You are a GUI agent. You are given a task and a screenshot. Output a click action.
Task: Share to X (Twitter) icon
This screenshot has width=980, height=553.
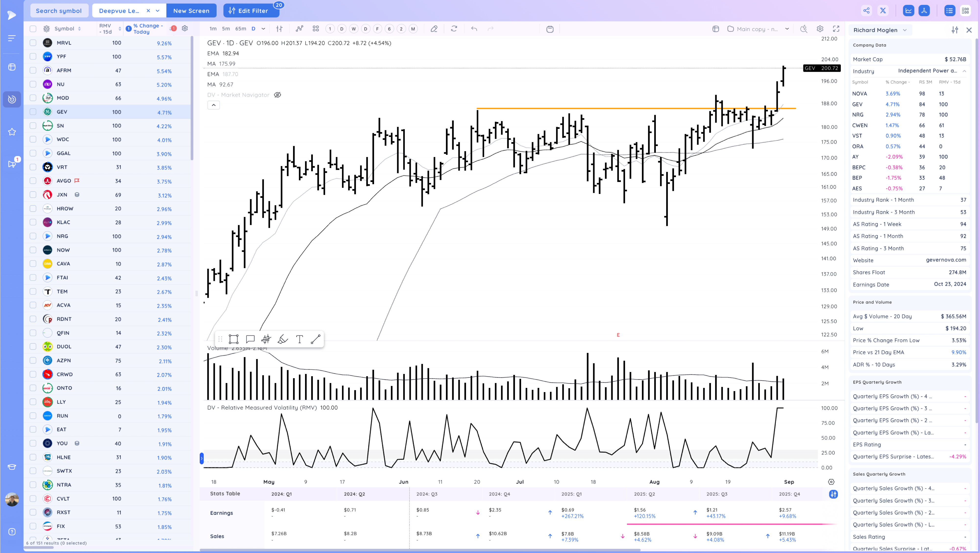pos(883,11)
